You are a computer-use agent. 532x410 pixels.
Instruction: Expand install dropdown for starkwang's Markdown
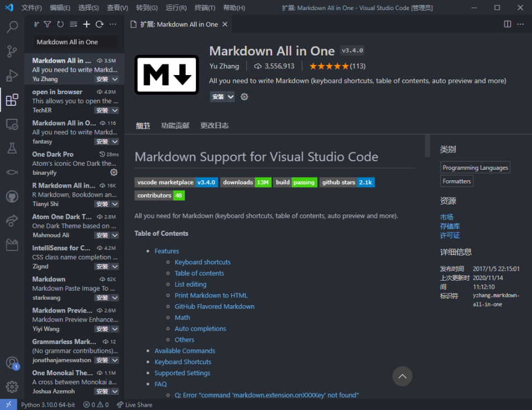point(115,297)
